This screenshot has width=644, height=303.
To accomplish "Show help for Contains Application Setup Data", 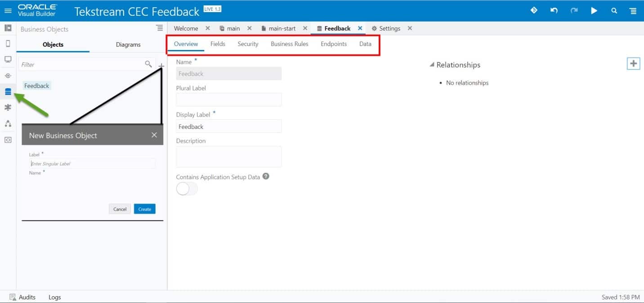I will 266,176.
